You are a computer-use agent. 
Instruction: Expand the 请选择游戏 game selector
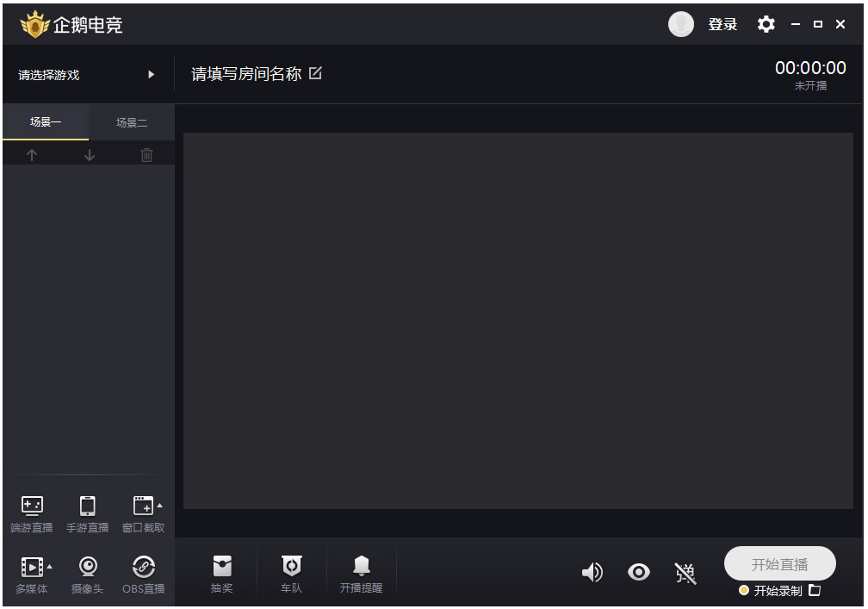point(88,74)
